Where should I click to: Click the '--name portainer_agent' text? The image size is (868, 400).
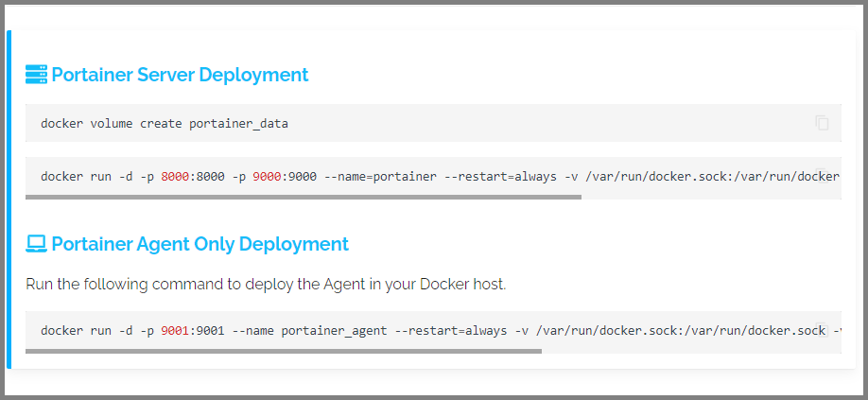point(309,331)
